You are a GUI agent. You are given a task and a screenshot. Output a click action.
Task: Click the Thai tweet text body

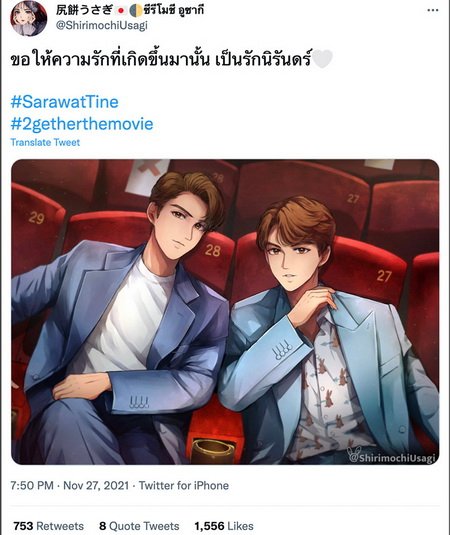click(x=160, y=59)
